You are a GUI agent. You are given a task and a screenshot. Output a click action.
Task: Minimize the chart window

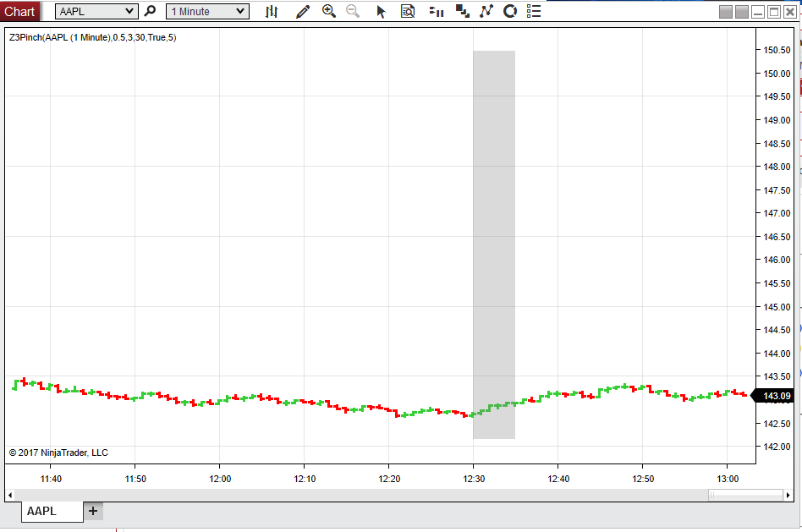[758, 11]
